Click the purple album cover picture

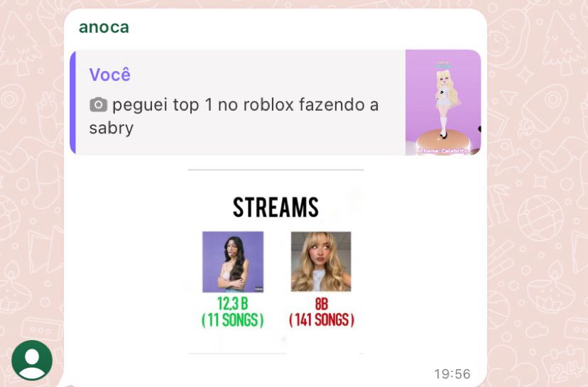[x=233, y=262]
